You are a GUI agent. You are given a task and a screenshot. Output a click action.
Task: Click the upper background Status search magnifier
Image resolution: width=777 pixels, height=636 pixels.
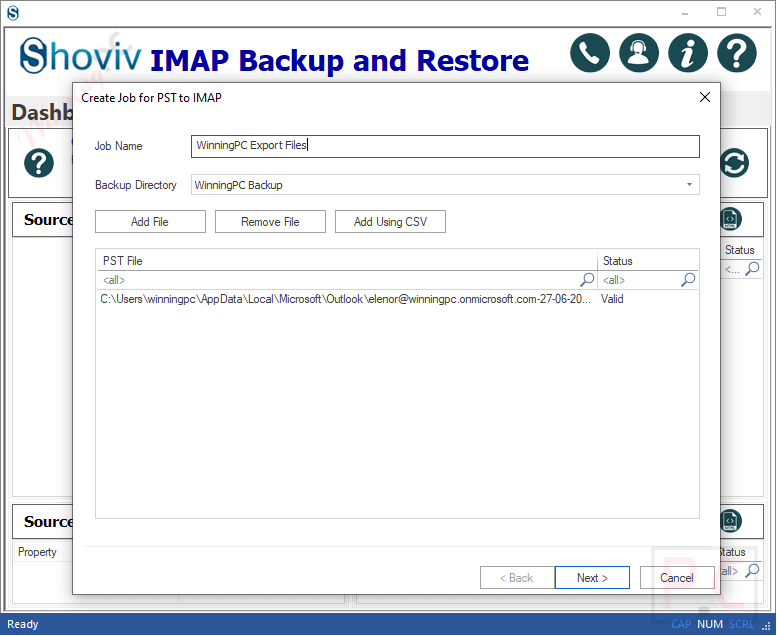pyautogui.click(x=752, y=269)
